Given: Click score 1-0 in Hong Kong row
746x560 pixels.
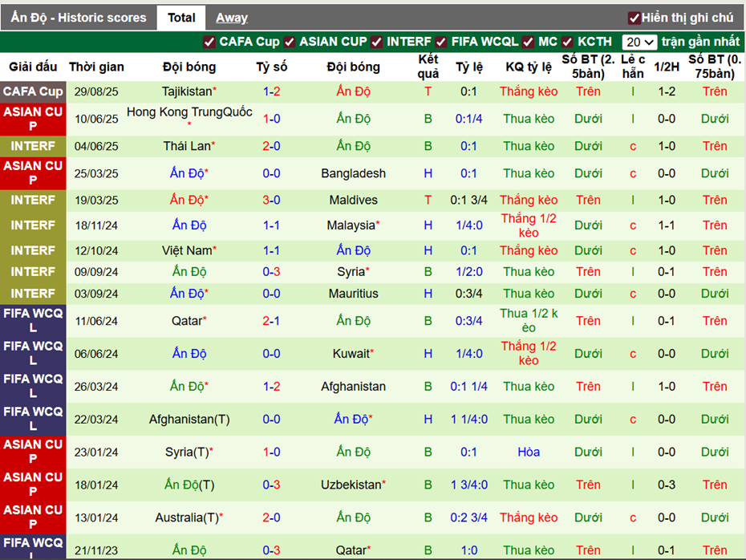Looking at the screenshot, I should click(x=271, y=119).
